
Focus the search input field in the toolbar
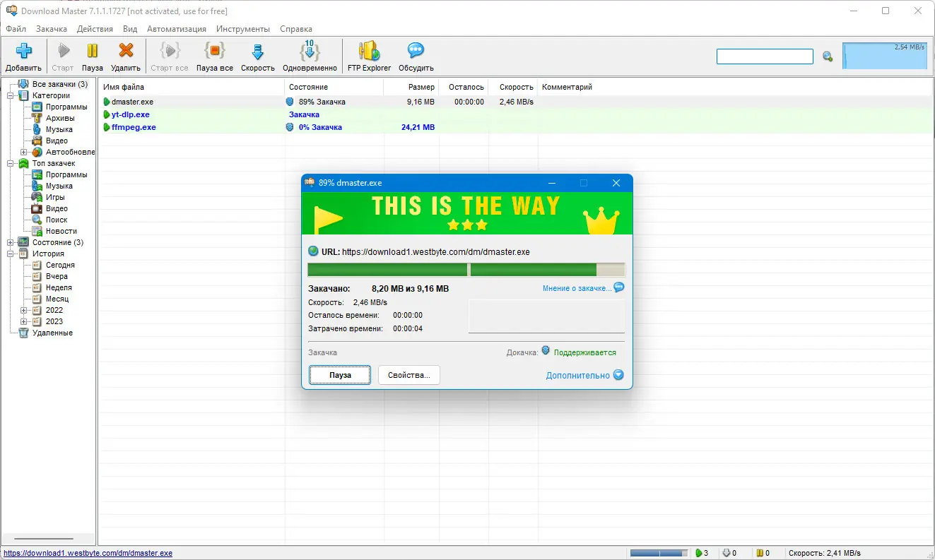coord(765,56)
